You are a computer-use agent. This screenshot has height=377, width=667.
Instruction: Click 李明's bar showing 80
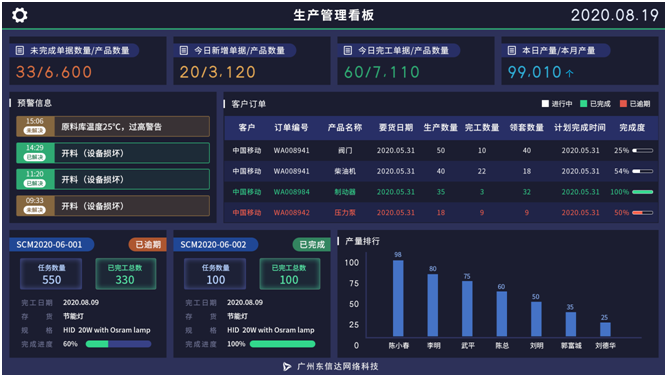point(433,306)
